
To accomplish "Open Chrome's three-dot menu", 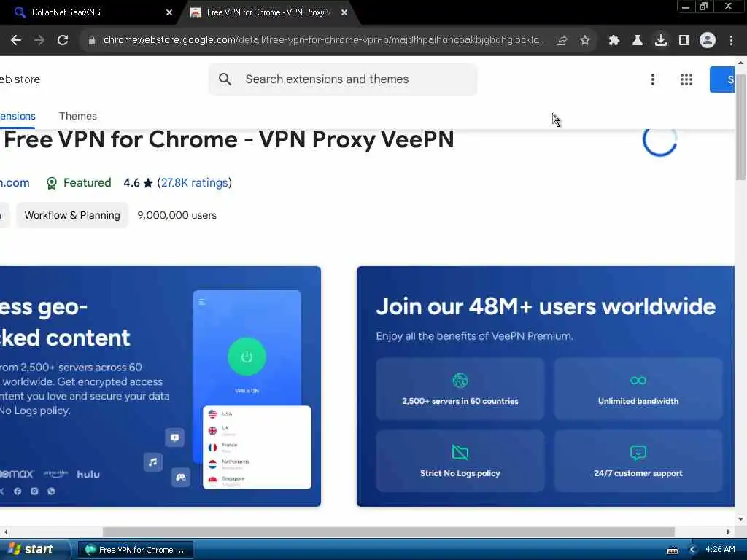I will 731,41.
